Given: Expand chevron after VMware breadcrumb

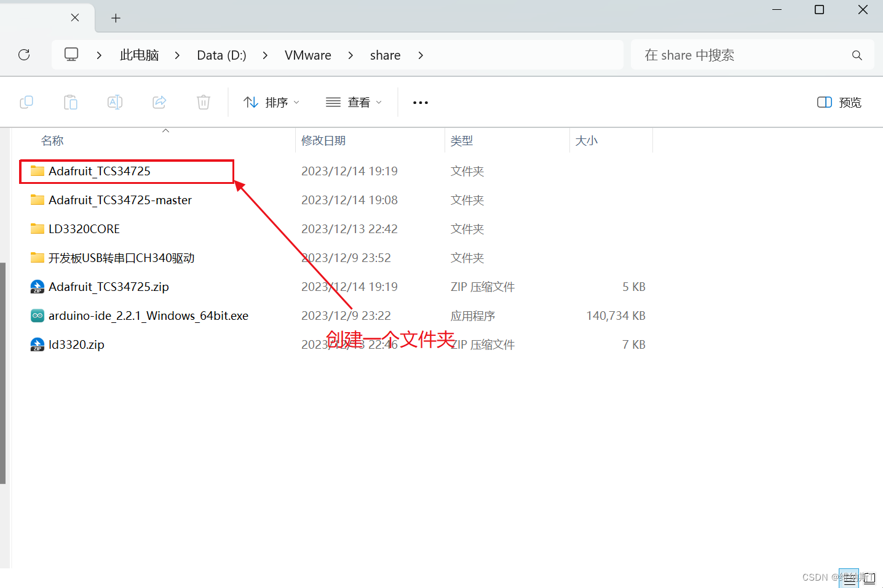Looking at the screenshot, I should point(350,55).
